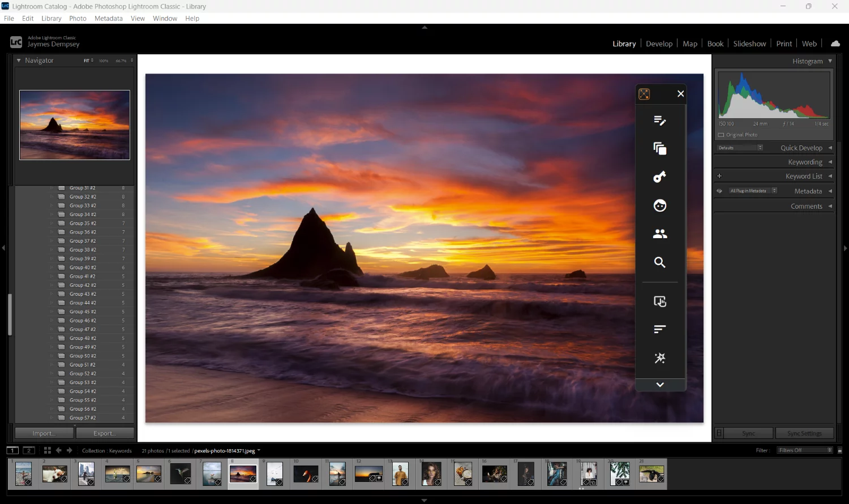Image resolution: width=849 pixels, height=504 pixels.
Task: Click the grid view icon in the filmstrip bar
Action: pos(47,450)
